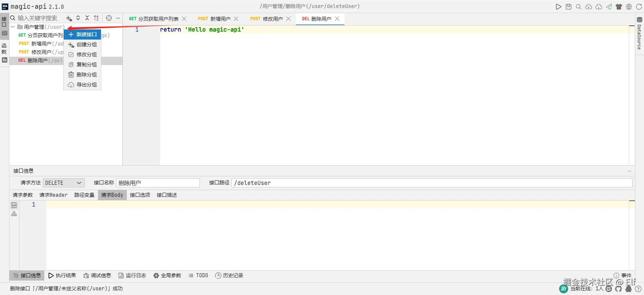644x295 pixels.
Task: Select DEL 删除用户 in the tree
Action: 66,60
